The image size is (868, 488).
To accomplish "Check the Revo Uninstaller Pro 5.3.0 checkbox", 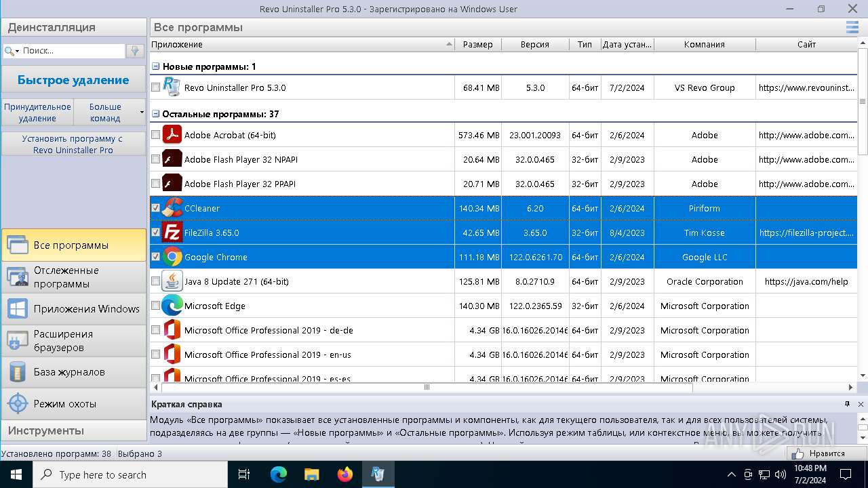I will coord(156,87).
